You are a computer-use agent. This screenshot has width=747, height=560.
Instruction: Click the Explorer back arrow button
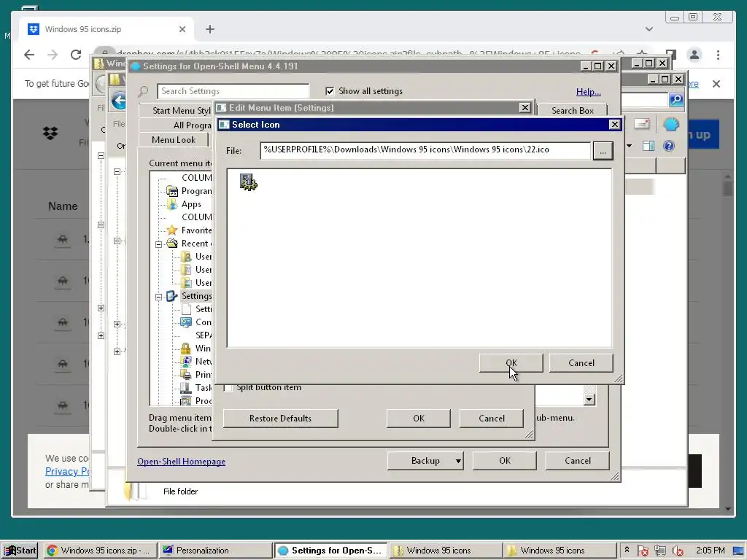(119, 101)
